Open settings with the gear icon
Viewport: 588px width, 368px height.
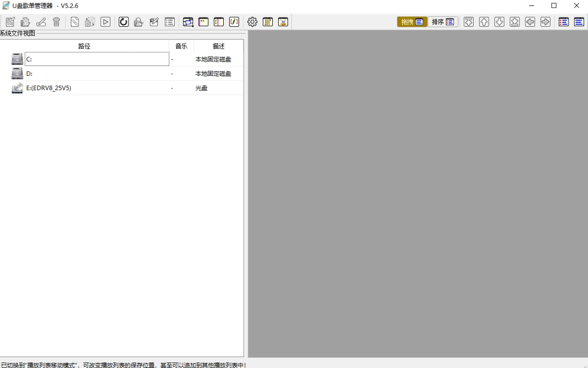(252, 22)
